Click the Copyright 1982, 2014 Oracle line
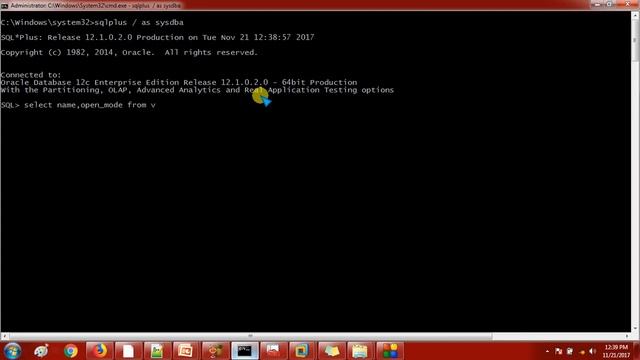The image size is (640, 360). 129,52
